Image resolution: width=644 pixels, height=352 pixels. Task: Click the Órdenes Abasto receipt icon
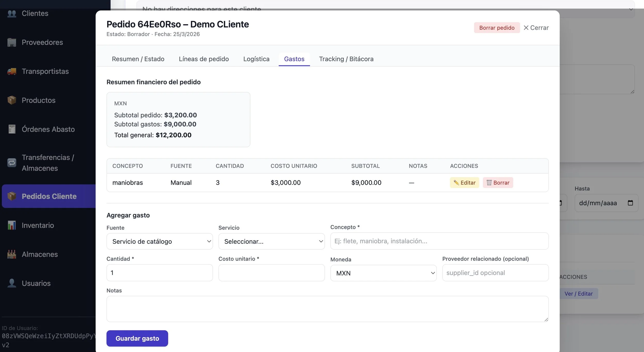coord(12,129)
